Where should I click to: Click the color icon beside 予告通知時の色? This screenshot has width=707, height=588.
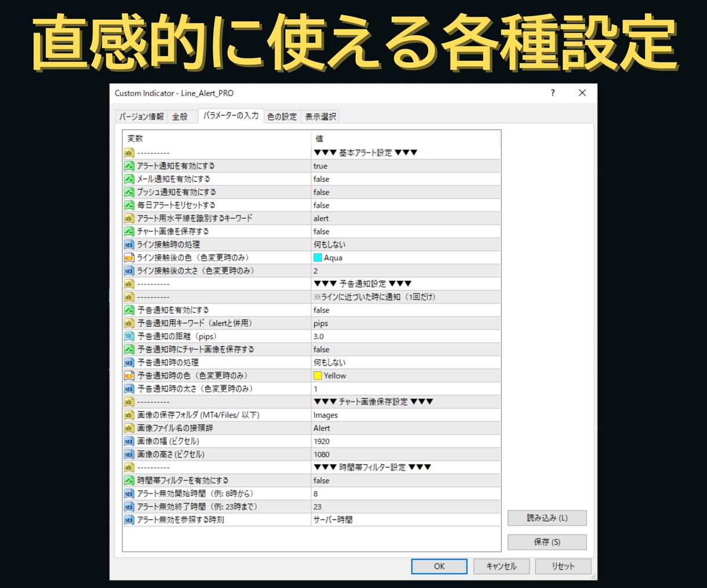click(129, 375)
